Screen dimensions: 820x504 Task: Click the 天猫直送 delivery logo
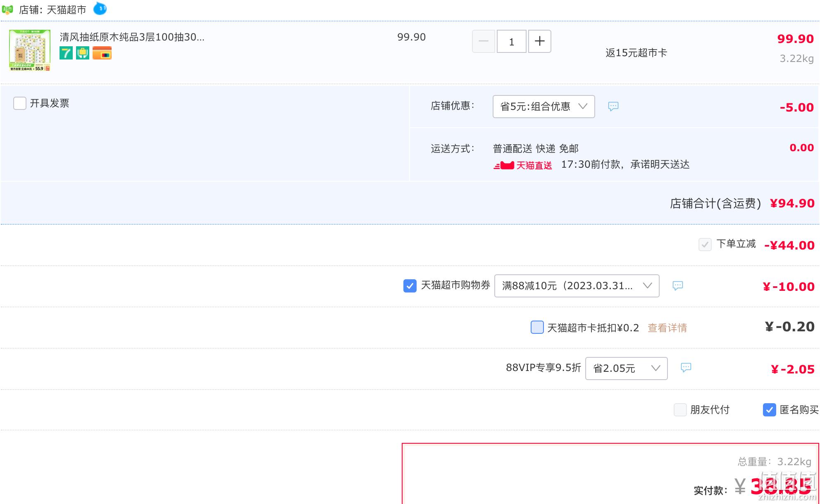pos(523,166)
